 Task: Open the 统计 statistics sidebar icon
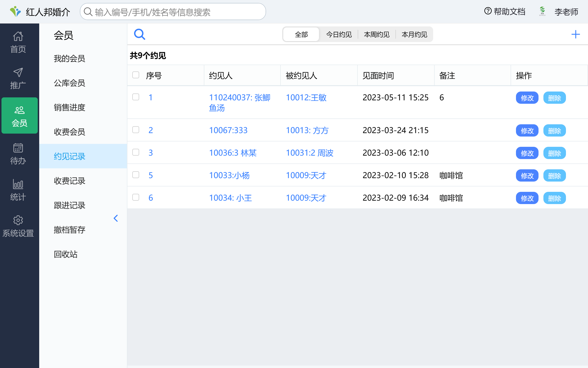pos(18,190)
